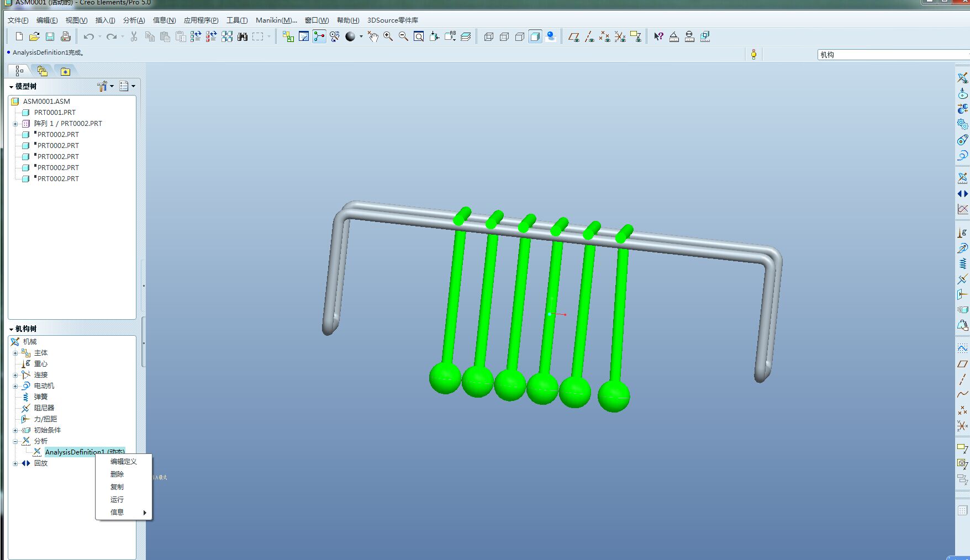Redo the last undone action

pos(112,36)
